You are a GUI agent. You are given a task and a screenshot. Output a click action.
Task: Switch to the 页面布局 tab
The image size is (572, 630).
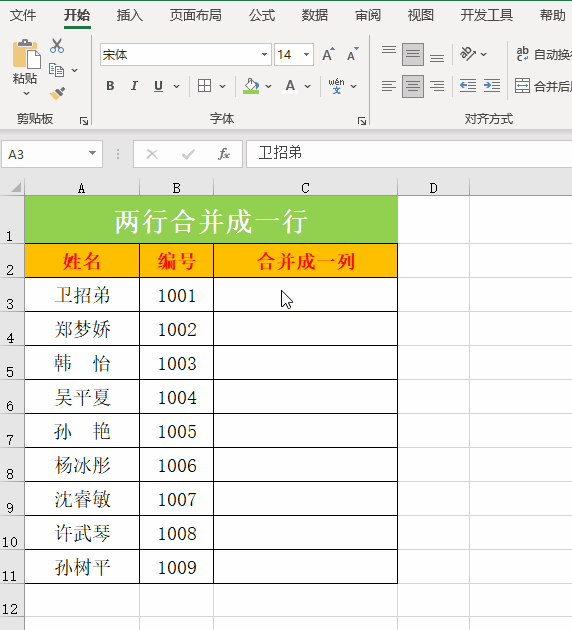[195, 15]
